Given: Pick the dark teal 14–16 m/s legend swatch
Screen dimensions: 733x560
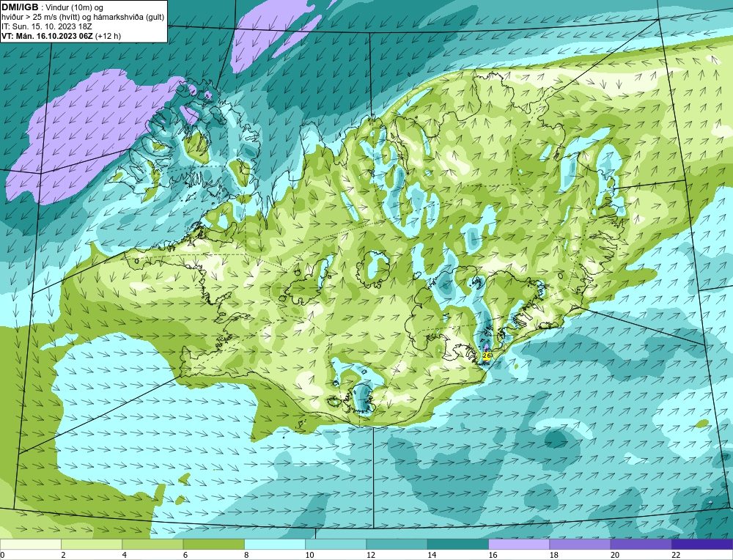Looking at the screenshot, I should tap(458, 544).
